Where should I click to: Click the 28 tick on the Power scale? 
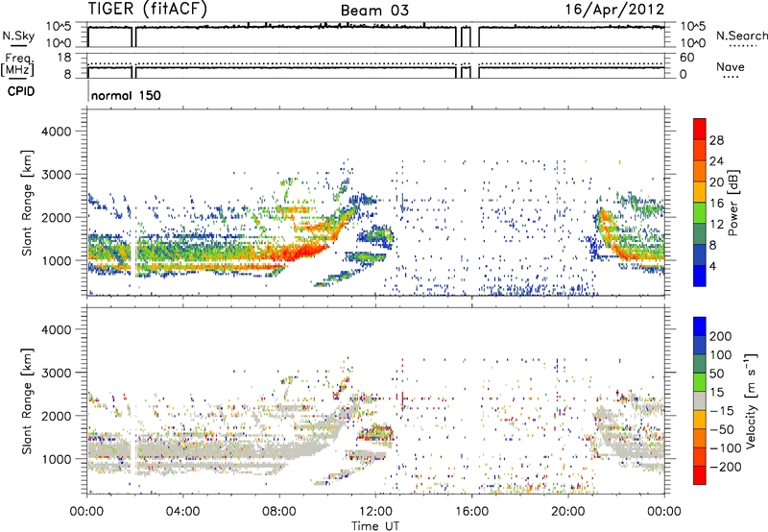click(716, 140)
